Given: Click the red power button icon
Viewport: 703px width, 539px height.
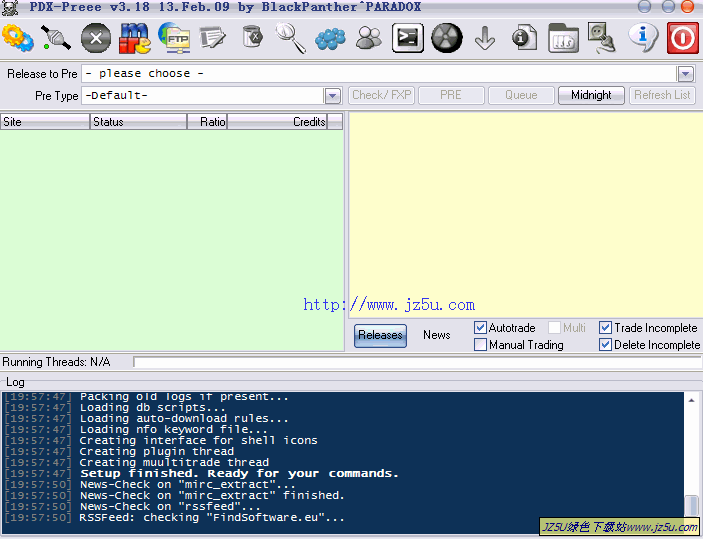Looking at the screenshot, I should 682,39.
